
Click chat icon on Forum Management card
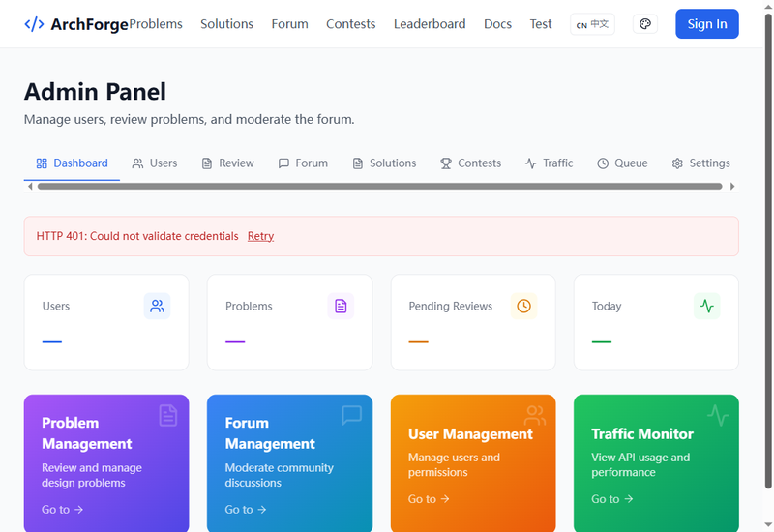351,415
